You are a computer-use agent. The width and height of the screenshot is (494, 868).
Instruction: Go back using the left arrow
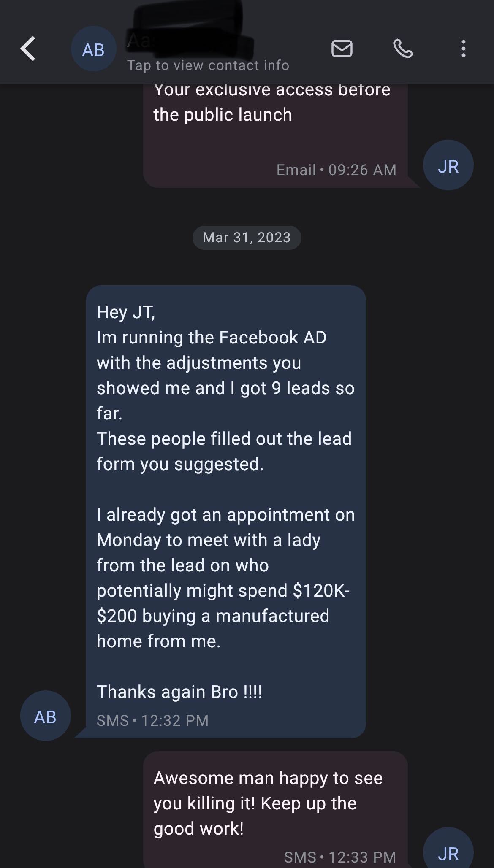tap(28, 49)
